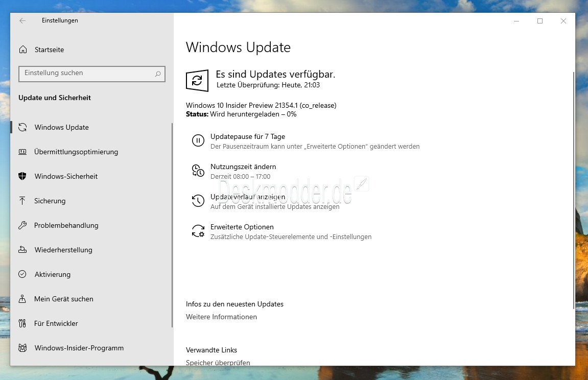Click Nutzungszeit ändern option
The width and height of the screenshot is (588, 380).
[x=243, y=167]
